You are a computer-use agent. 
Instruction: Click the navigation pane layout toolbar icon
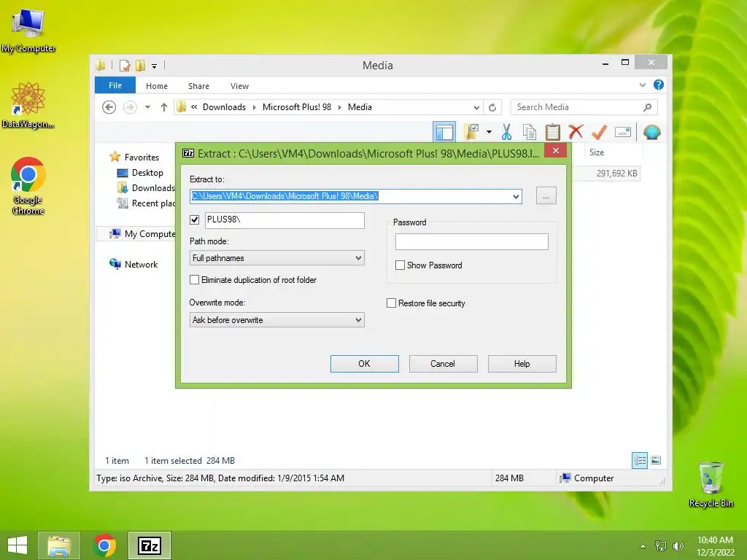[444, 132]
